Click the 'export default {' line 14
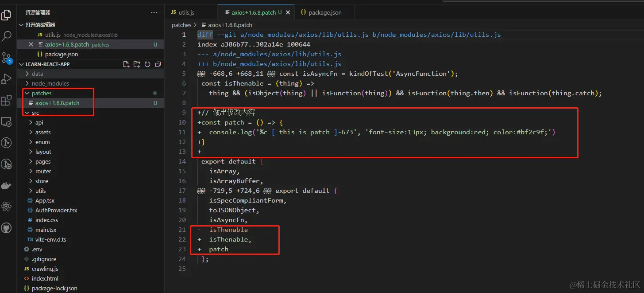The width and height of the screenshot is (644, 293). (x=232, y=161)
